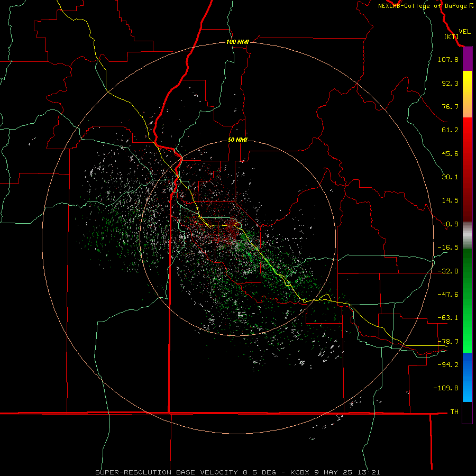Click the 61.2 velocity scale value
Image resolution: width=476 pixels, height=476 pixels.
pyautogui.click(x=450, y=130)
